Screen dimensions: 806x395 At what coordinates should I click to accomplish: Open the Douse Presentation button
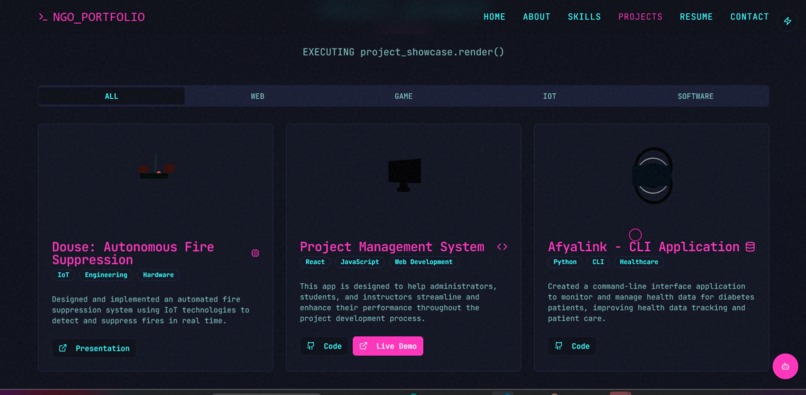point(94,348)
